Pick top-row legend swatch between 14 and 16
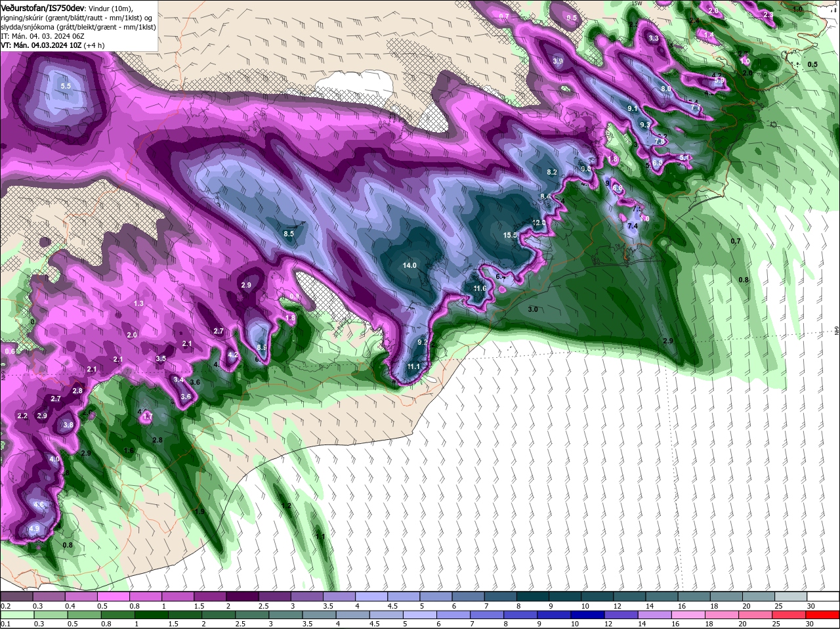The height and width of the screenshot is (629, 840). click(662, 596)
